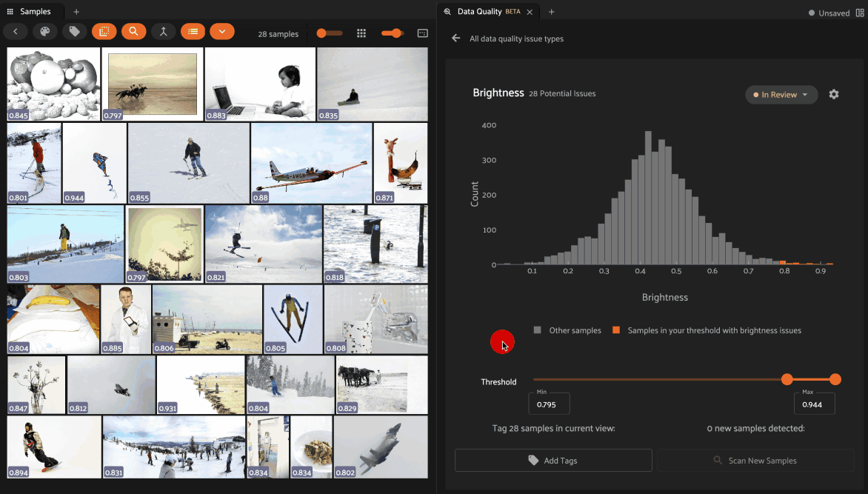Open the search/similarity magnifier icon

point(133,32)
